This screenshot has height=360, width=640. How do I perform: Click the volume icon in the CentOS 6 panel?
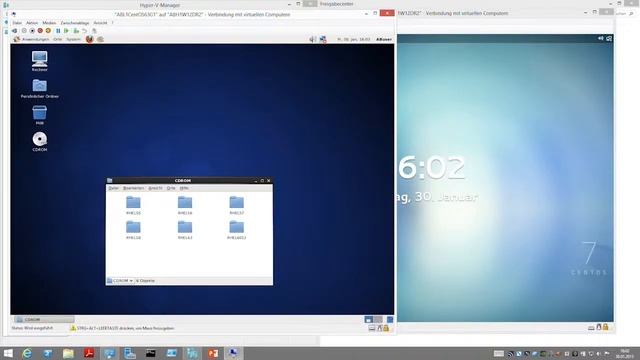(x=312, y=39)
